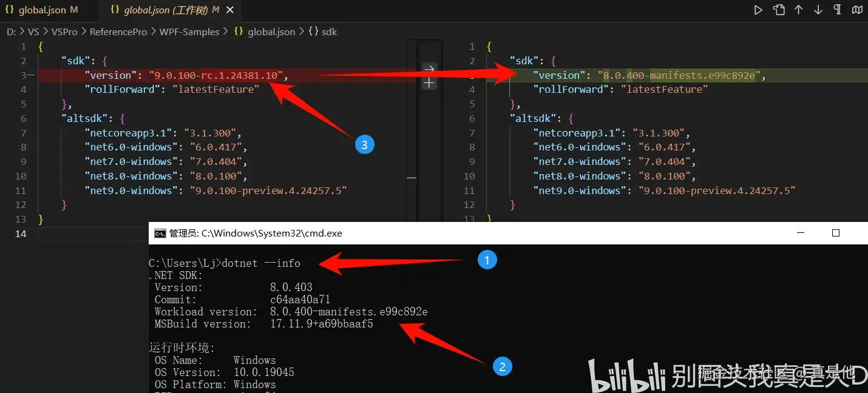This screenshot has width=868, height=393.
Task: Click the "运行时环境:" heading in cmd
Action: tap(182, 348)
